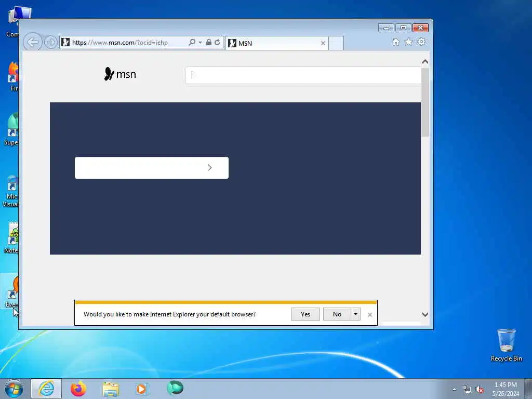Click the search magnifier in the address bar
Image resolution: width=532 pixels, height=399 pixels.
(x=192, y=43)
